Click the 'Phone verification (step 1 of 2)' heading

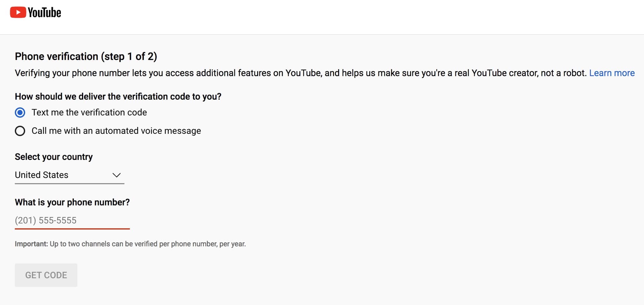(85, 56)
